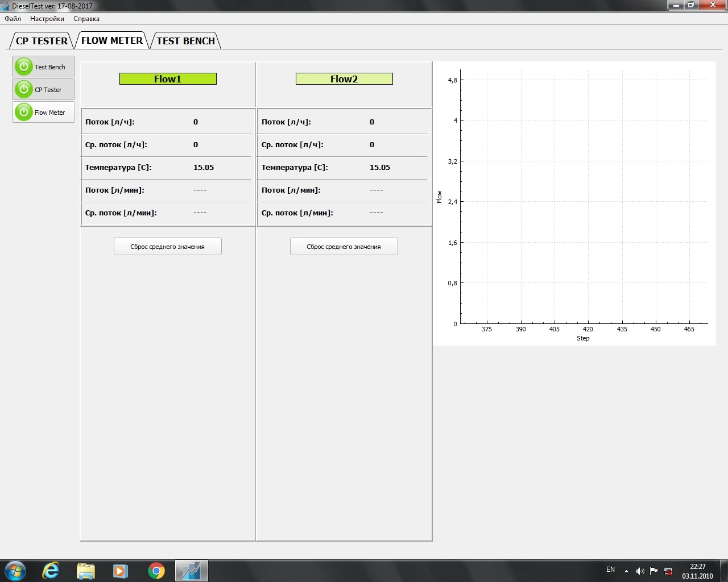Click Flow2 Ср. поток [л/ч] label
This screenshot has width=728, height=582.
tap(292, 145)
